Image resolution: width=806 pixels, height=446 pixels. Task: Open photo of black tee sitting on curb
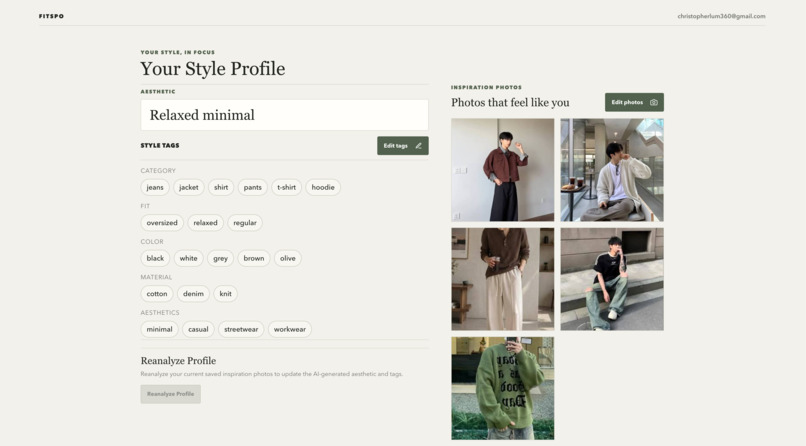(612, 279)
